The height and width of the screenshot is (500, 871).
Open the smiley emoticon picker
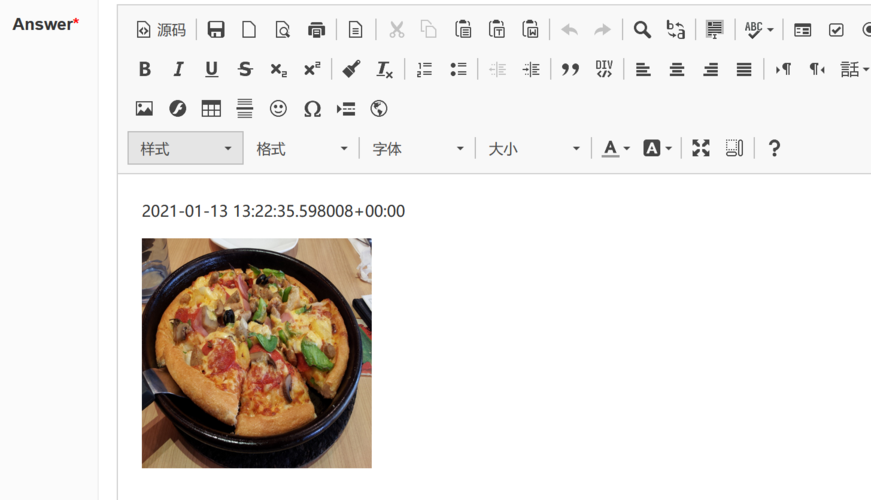point(278,109)
